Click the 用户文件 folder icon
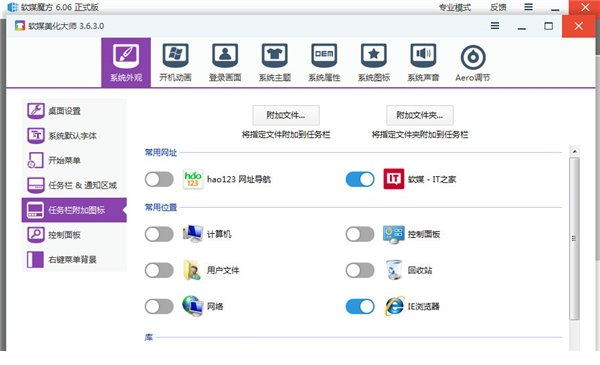The width and height of the screenshot is (600, 365). 192,270
